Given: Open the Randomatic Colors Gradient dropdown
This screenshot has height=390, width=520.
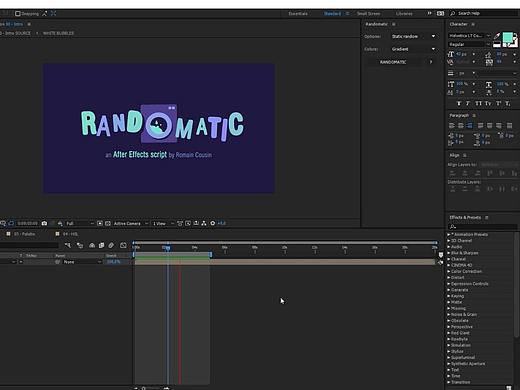Looking at the screenshot, I should click(x=414, y=49).
